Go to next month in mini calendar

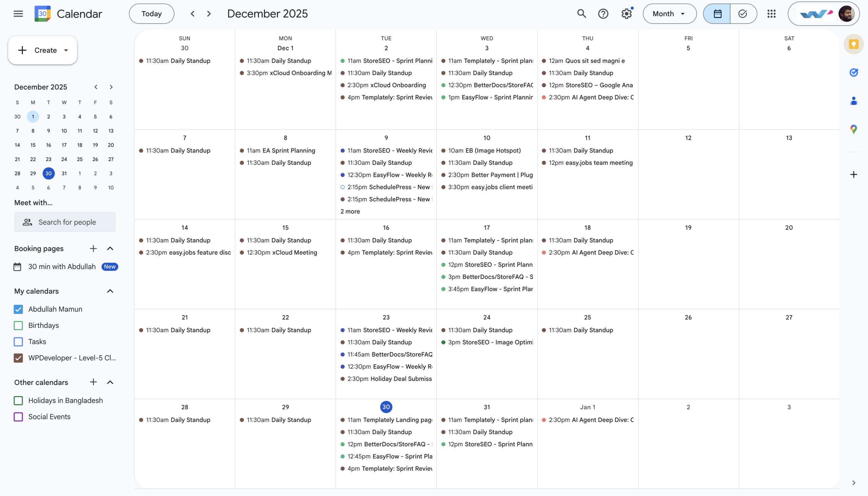tap(111, 87)
